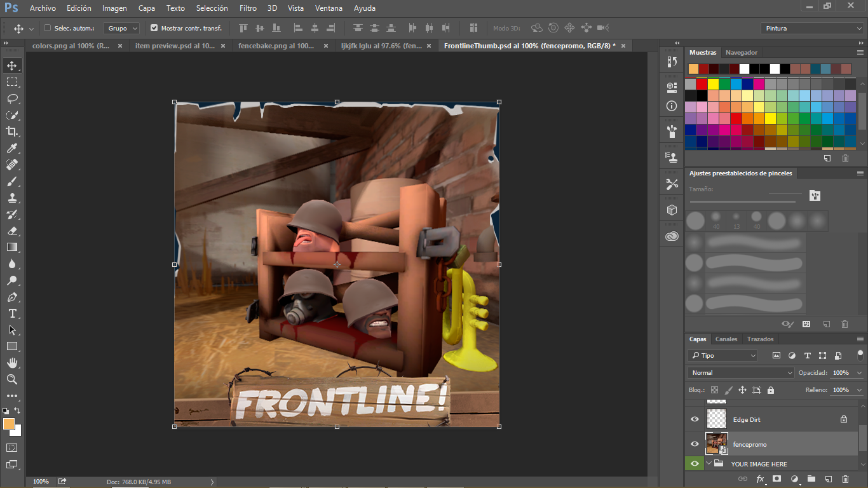The image size is (868, 488).
Task: Select the Crop tool
Action: [12, 132]
